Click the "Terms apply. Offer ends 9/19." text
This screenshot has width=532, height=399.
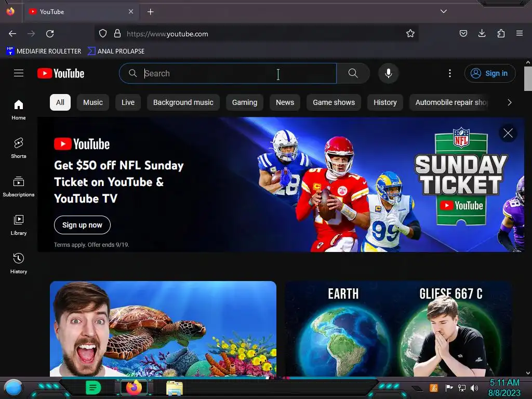pos(91,245)
